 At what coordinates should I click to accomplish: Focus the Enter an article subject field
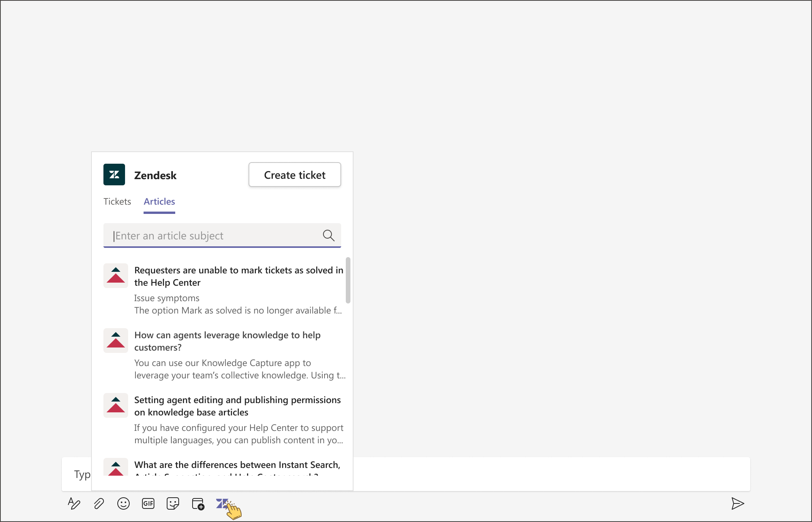point(222,236)
